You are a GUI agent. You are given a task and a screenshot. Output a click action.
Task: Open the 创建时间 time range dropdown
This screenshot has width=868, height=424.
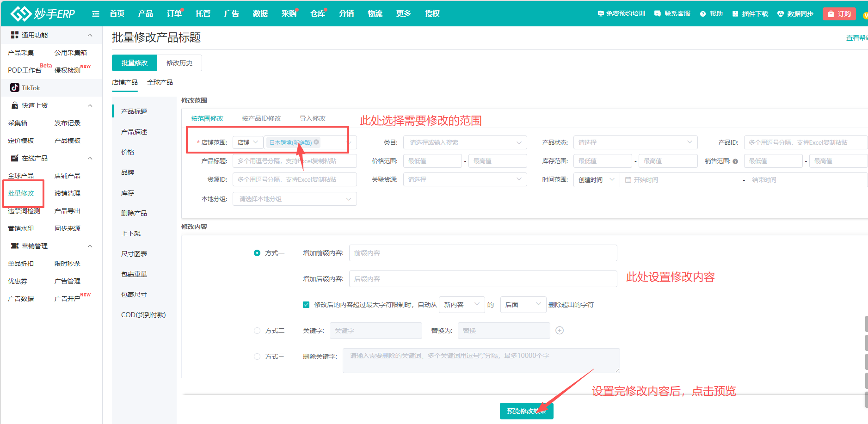pos(596,179)
